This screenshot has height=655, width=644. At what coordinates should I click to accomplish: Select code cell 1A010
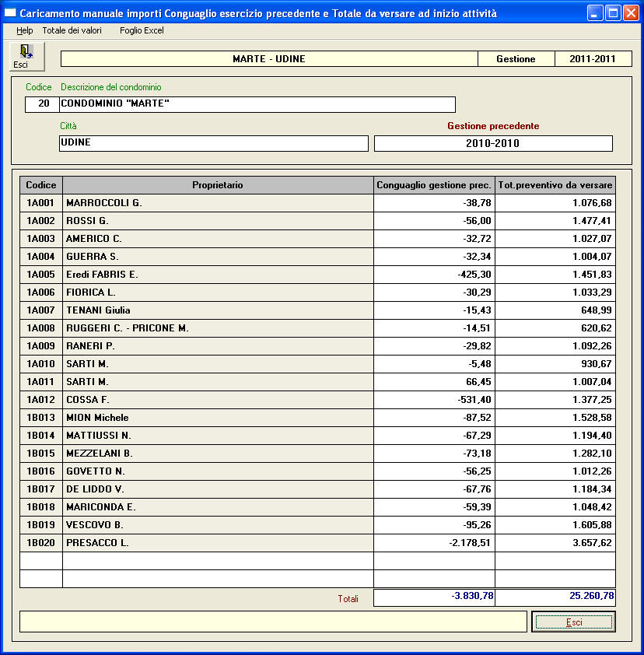coord(41,364)
